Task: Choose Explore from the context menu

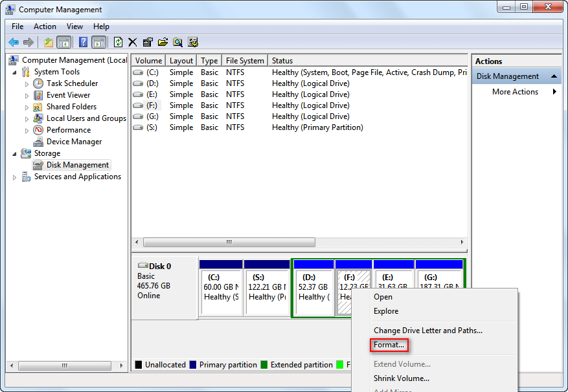Action: pos(386,311)
